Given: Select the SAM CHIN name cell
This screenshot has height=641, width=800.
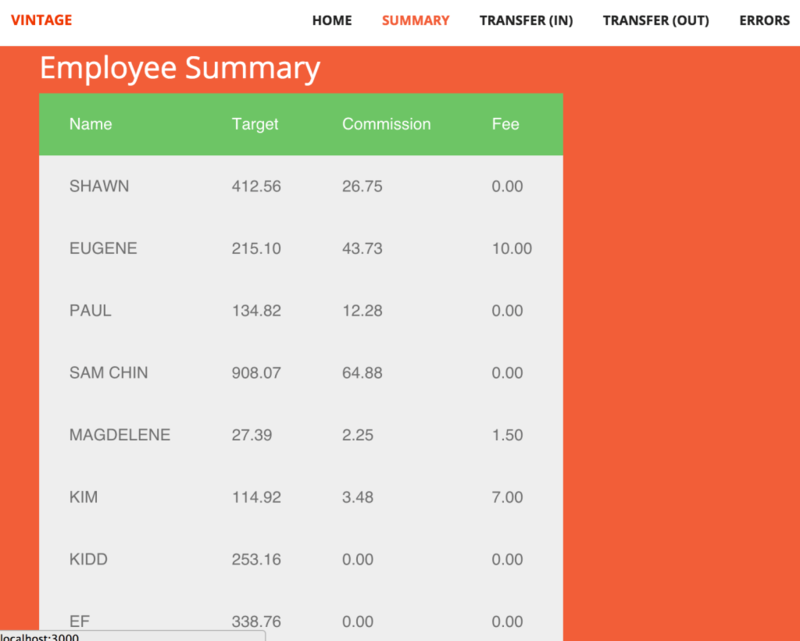Looking at the screenshot, I should click(x=109, y=373).
